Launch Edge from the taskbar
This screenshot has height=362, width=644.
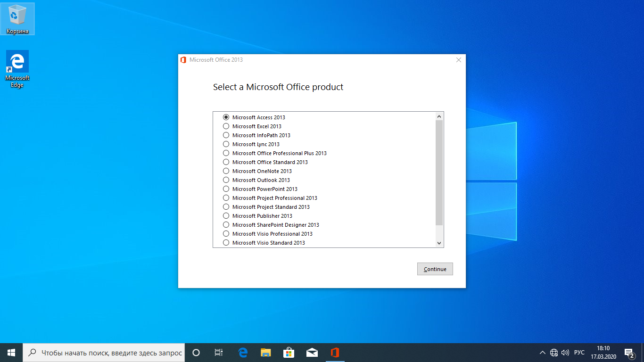[243, 353]
